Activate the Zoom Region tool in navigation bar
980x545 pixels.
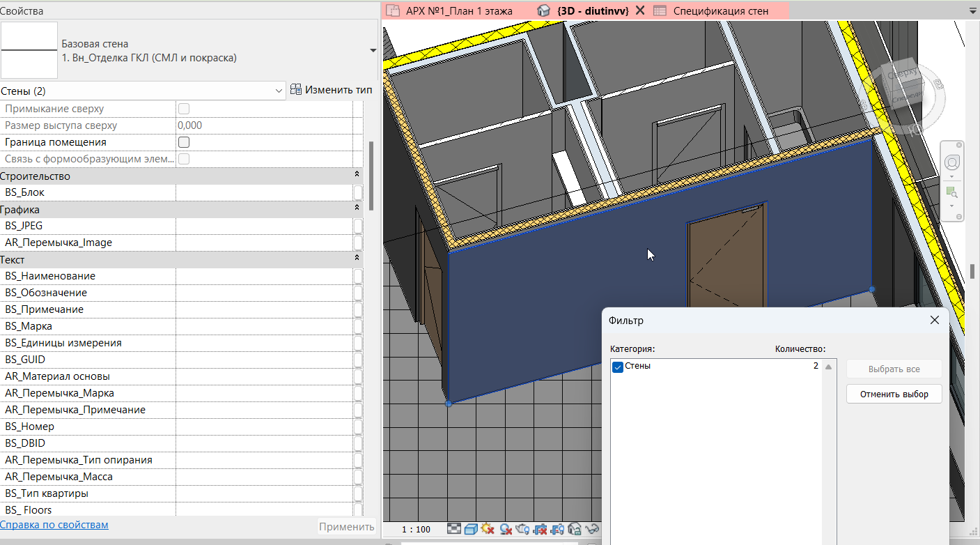pos(951,192)
